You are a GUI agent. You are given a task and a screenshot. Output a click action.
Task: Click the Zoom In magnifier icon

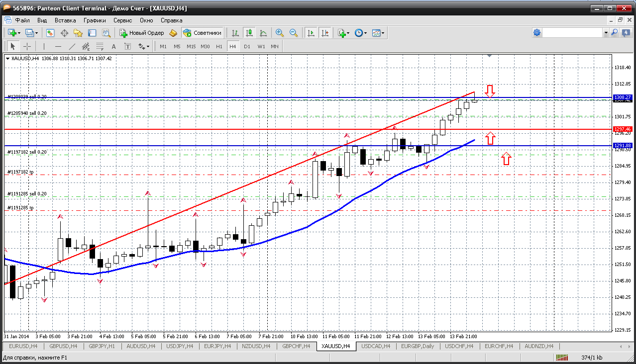[280, 33]
